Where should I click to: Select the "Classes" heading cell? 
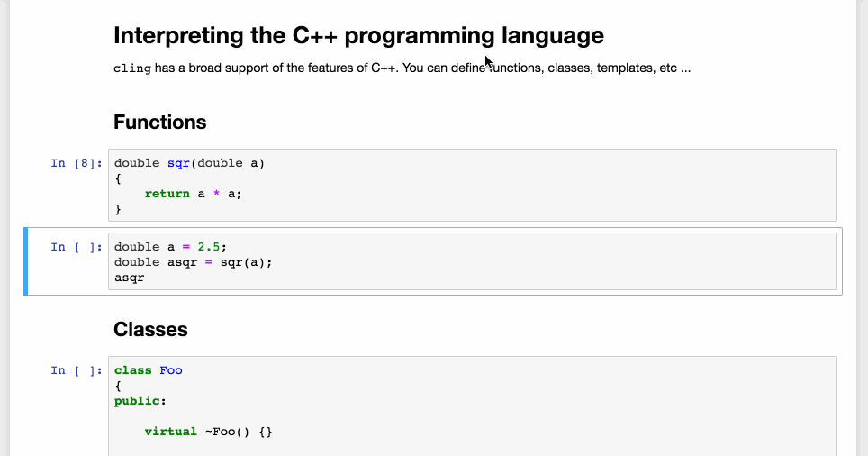point(150,330)
